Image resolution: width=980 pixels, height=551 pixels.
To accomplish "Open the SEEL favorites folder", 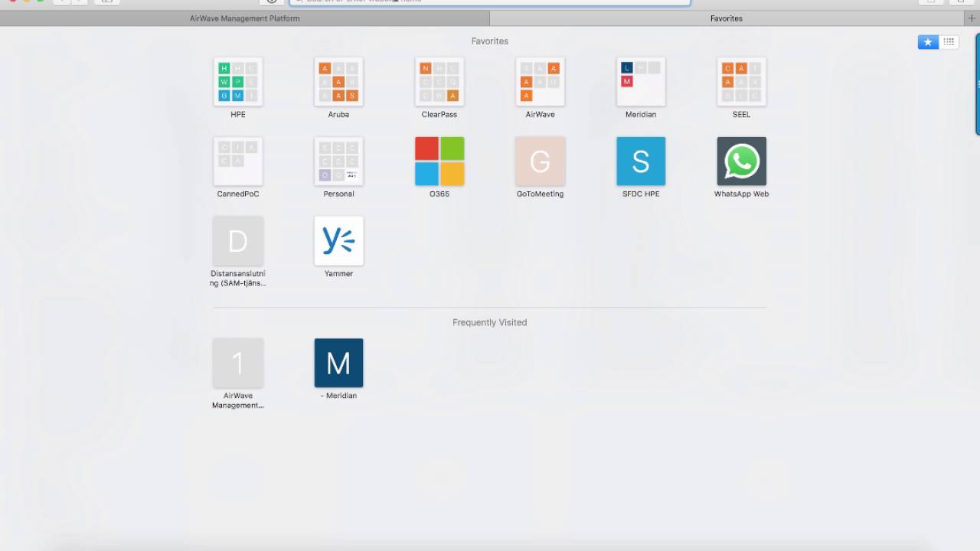I will (x=741, y=82).
